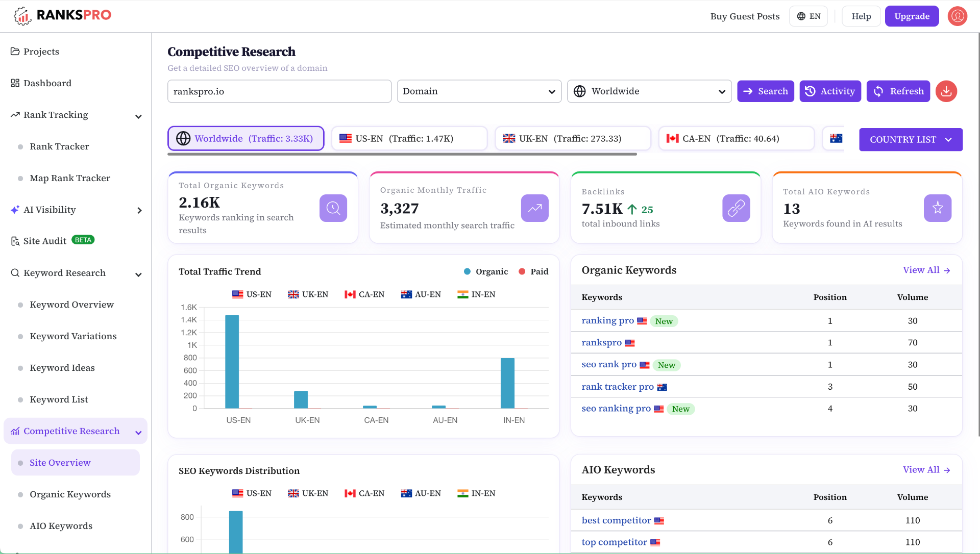This screenshot has width=980, height=554.
Task: Open the Buy Guest Posts link
Action: click(745, 16)
